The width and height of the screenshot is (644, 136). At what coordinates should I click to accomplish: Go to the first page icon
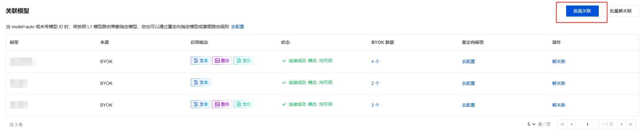[562, 124]
